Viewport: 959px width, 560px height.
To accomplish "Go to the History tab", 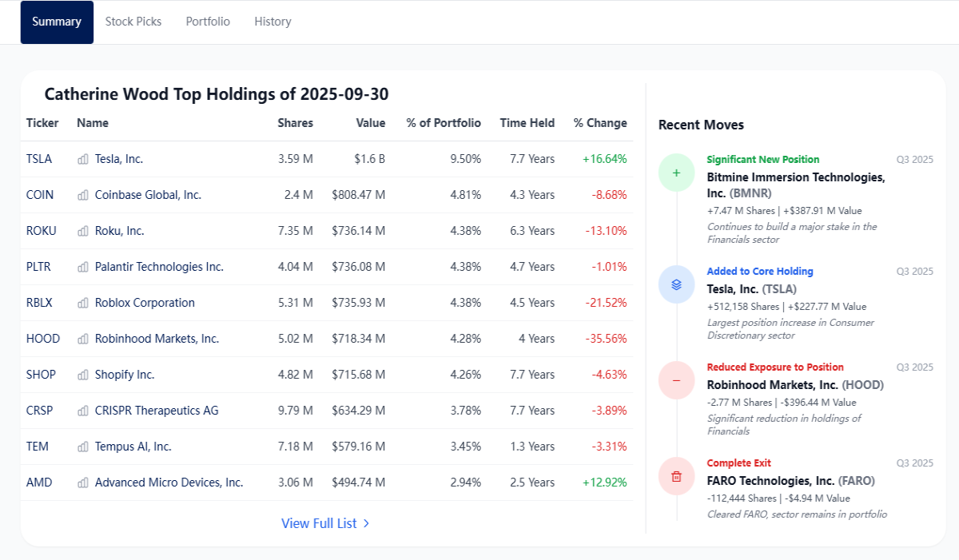I will [273, 22].
